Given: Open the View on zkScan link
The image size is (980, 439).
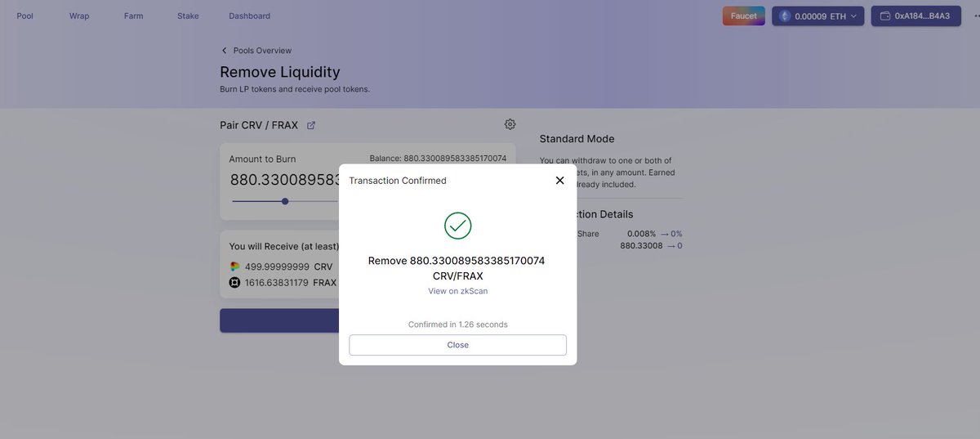Looking at the screenshot, I should [x=457, y=291].
